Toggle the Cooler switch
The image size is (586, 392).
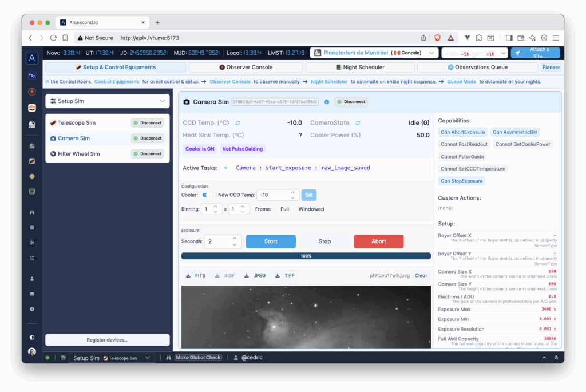click(x=206, y=195)
